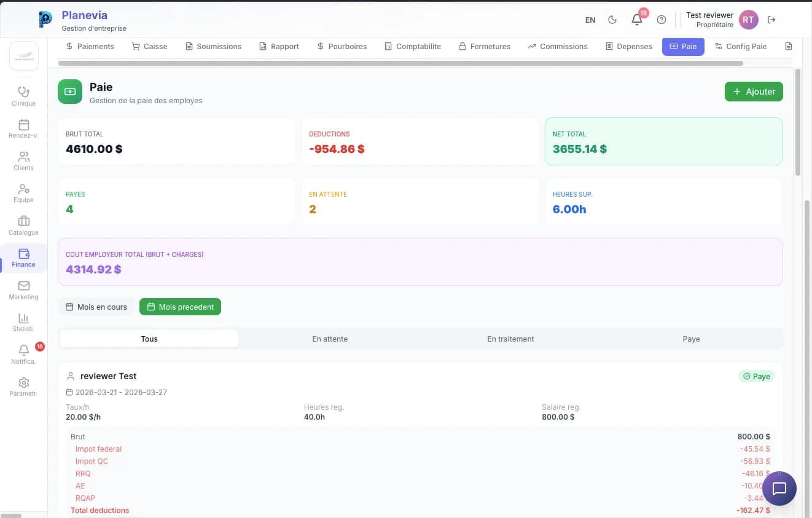This screenshot has height=518, width=812.
Task: Click the Paye status badge for reviewer Test
Action: pos(757,376)
